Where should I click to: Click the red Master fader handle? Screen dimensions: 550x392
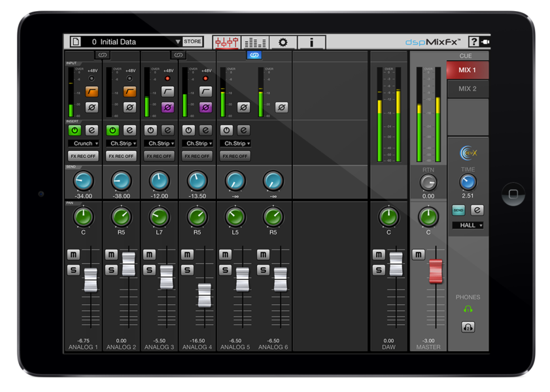(x=436, y=271)
